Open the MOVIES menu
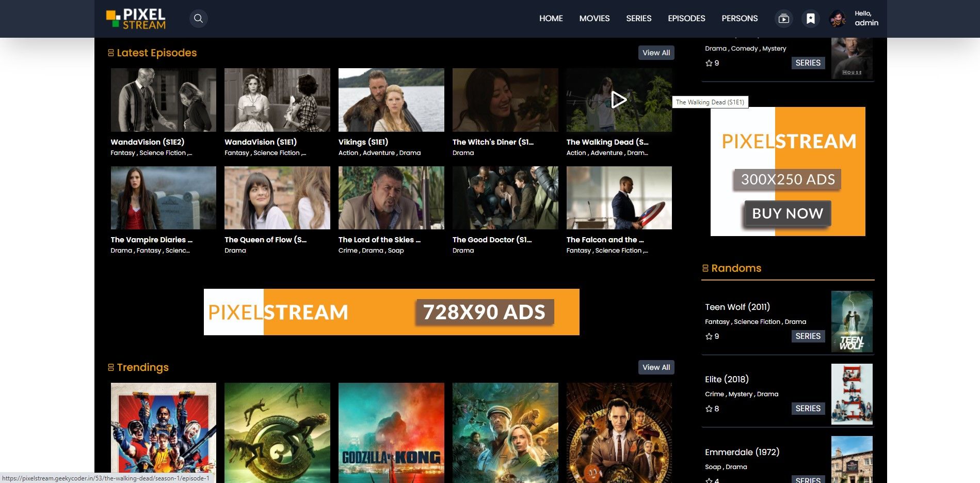Image resolution: width=980 pixels, height=483 pixels. pyautogui.click(x=595, y=19)
